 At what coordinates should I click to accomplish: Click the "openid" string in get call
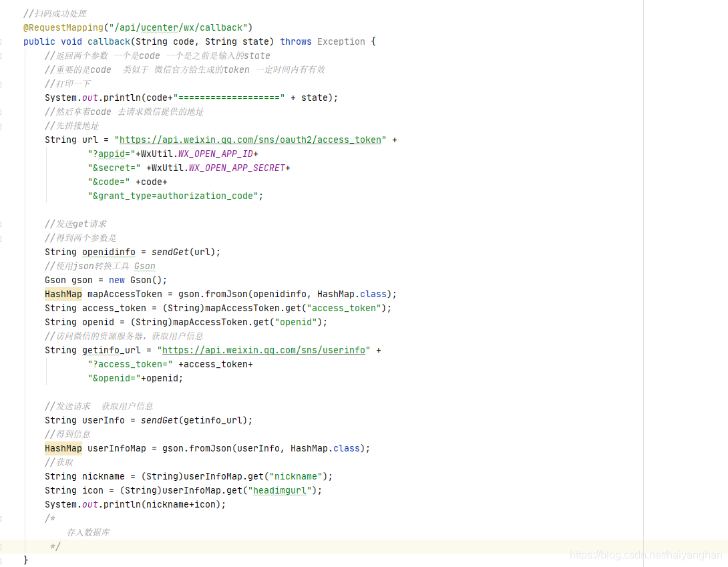pos(296,322)
